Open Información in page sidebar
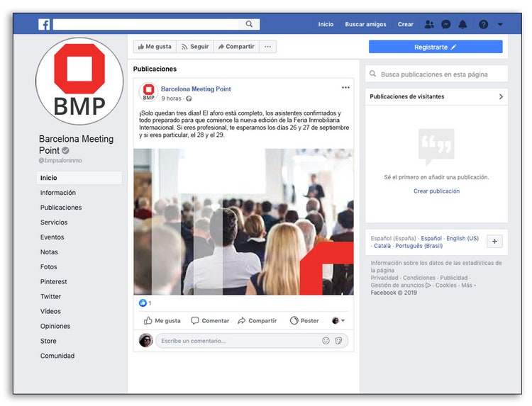This screenshot has height=406, width=532. tap(58, 193)
